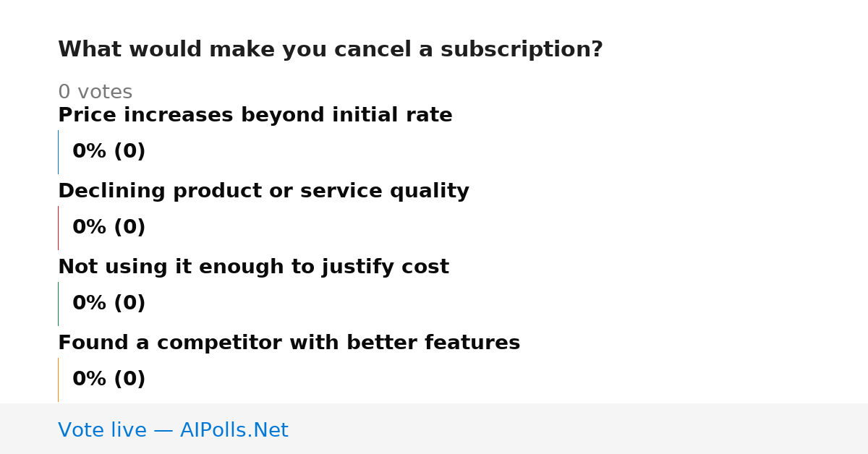Click the gray footer bar area

434,429
